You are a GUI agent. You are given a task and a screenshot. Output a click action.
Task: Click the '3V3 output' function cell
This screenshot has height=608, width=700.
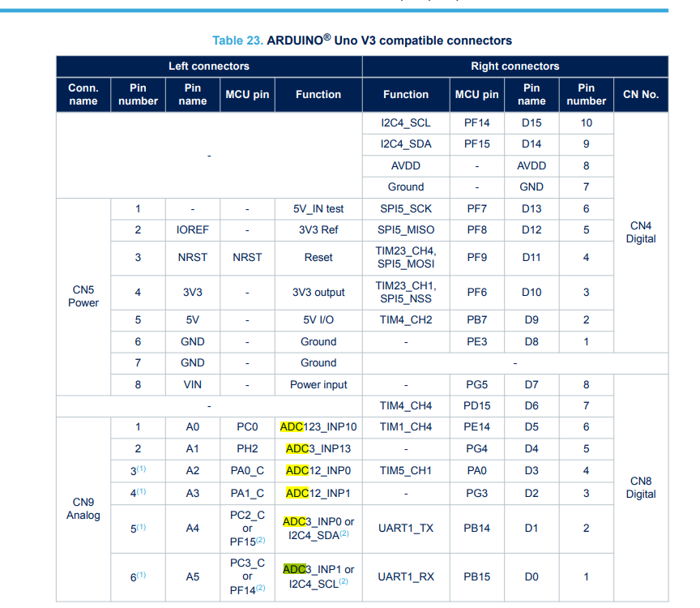pyautogui.click(x=318, y=292)
